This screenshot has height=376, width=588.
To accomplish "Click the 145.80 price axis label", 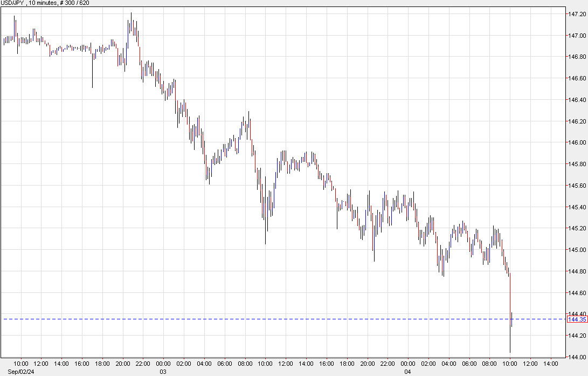I will (x=576, y=164).
